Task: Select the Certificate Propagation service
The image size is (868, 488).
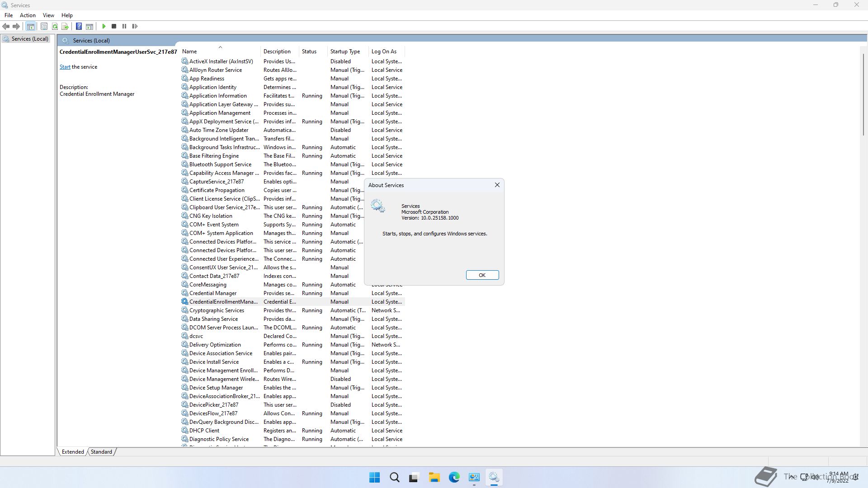Action: click(x=273, y=190)
